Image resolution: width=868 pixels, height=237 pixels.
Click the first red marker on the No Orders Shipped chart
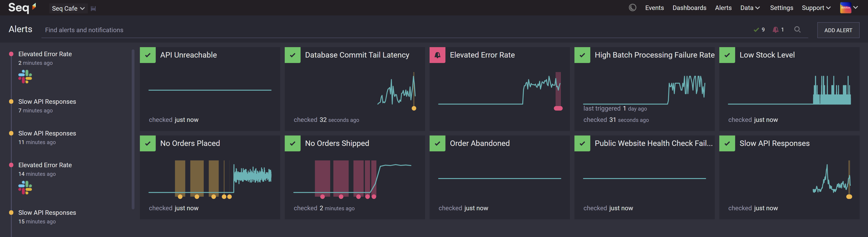point(323,196)
